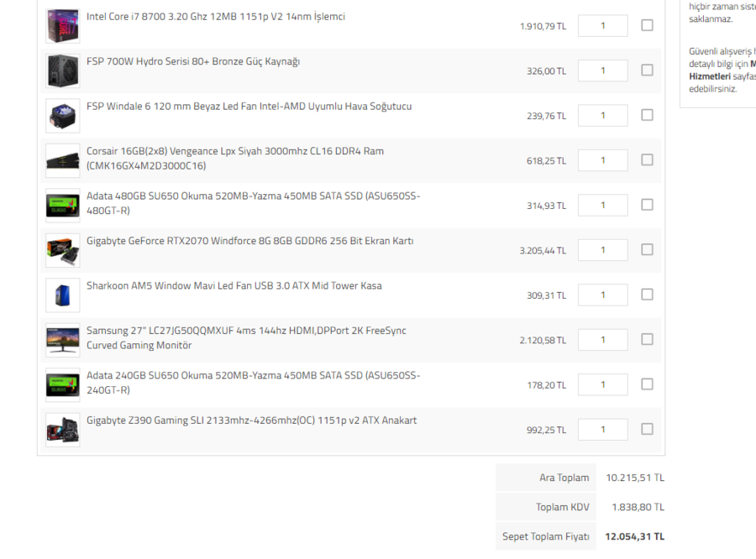The height and width of the screenshot is (559, 756).
Task: Check the box for FSP 700W Hydro
Action: click(647, 70)
